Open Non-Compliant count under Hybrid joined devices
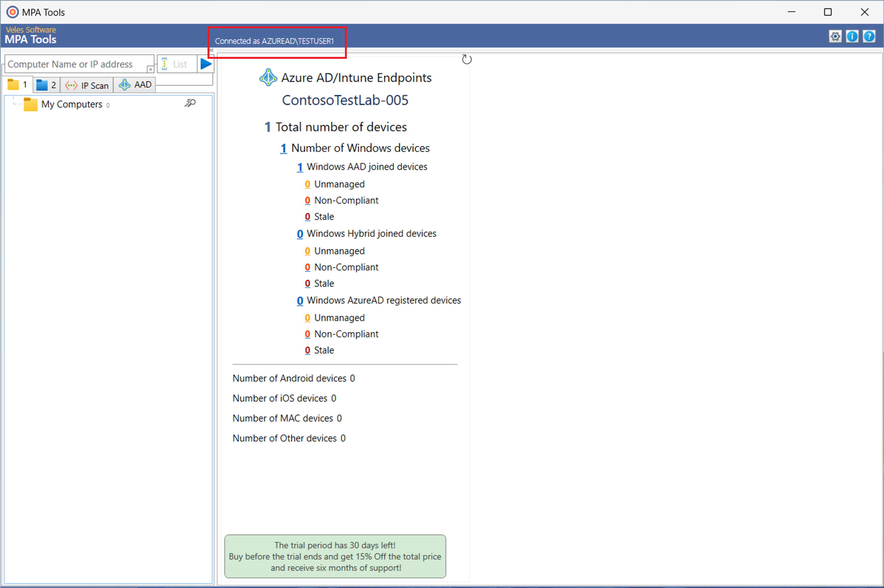This screenshot has height=588, width=884. tap(307, 267)
